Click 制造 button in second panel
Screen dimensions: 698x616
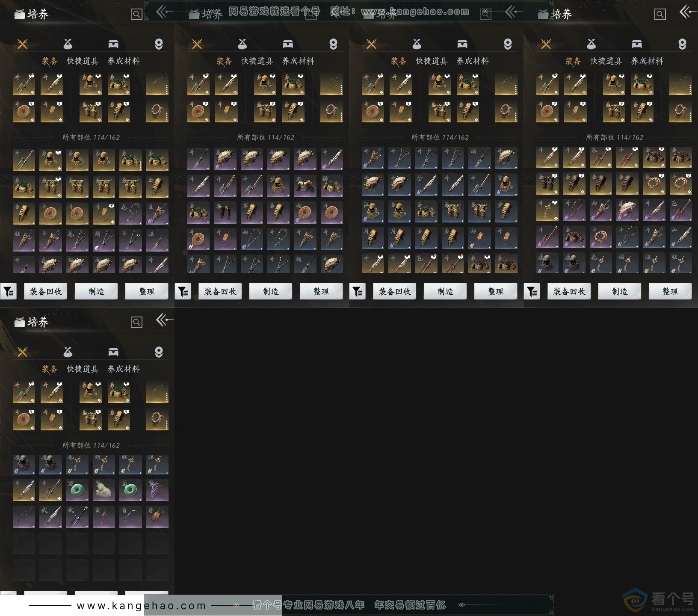click(271, 292)
